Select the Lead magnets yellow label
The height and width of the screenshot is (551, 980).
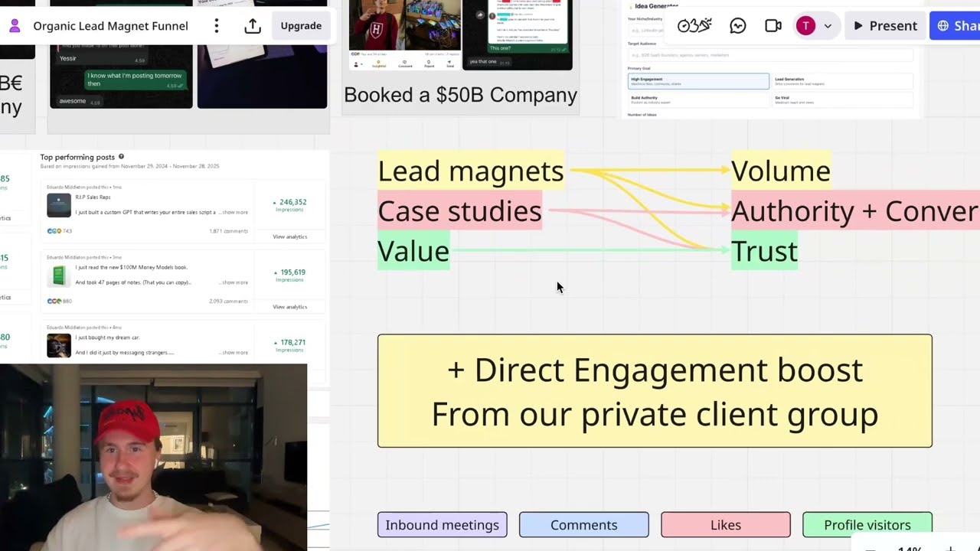[x=471, y=171]
